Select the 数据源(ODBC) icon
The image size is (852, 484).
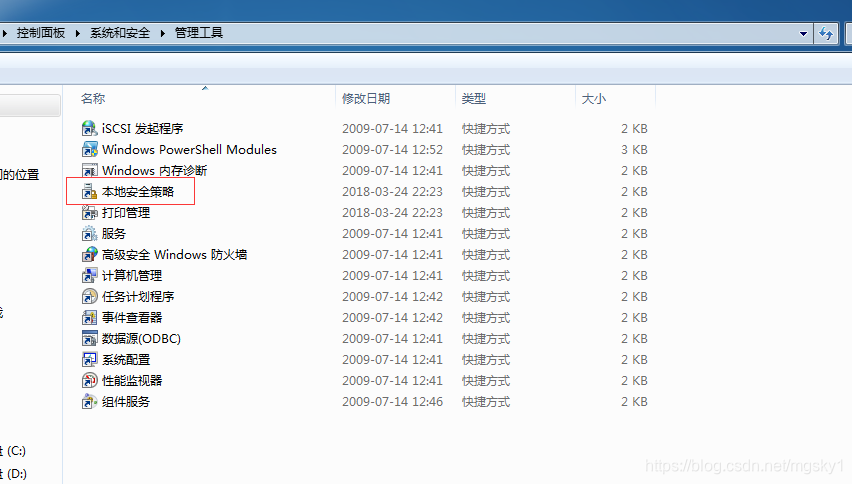click(x=89, y=338)
